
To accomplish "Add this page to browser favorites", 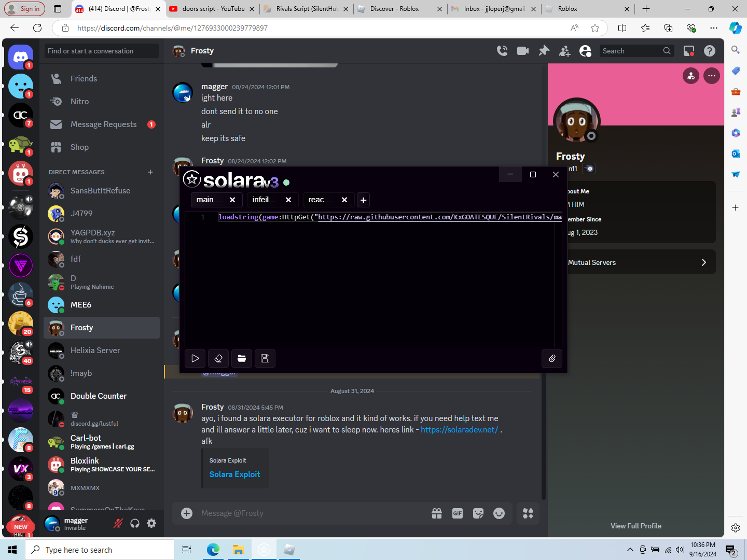I will tap(595, 28).
